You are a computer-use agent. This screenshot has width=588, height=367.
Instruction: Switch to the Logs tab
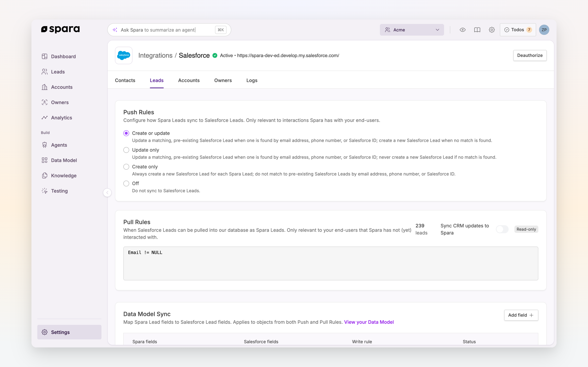point(252,80)
